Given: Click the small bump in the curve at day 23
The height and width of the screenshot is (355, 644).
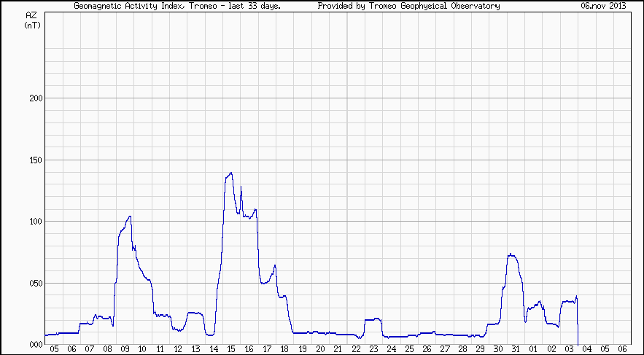Looking at the screenshot, I should point(373,319).
